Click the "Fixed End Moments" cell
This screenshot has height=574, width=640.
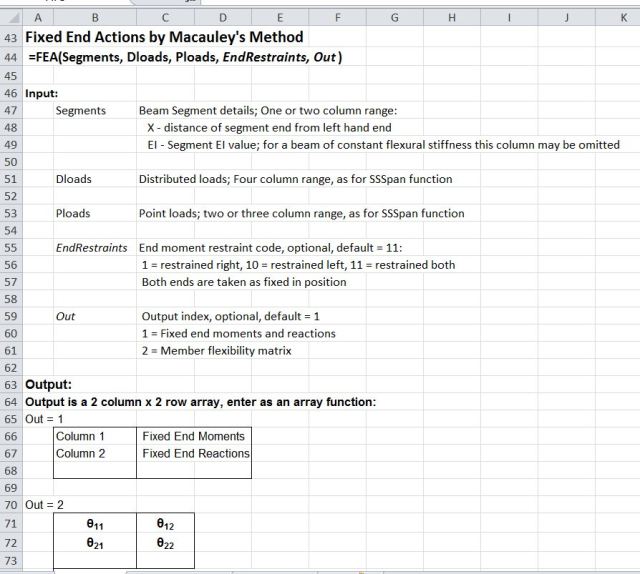[193, 436]
